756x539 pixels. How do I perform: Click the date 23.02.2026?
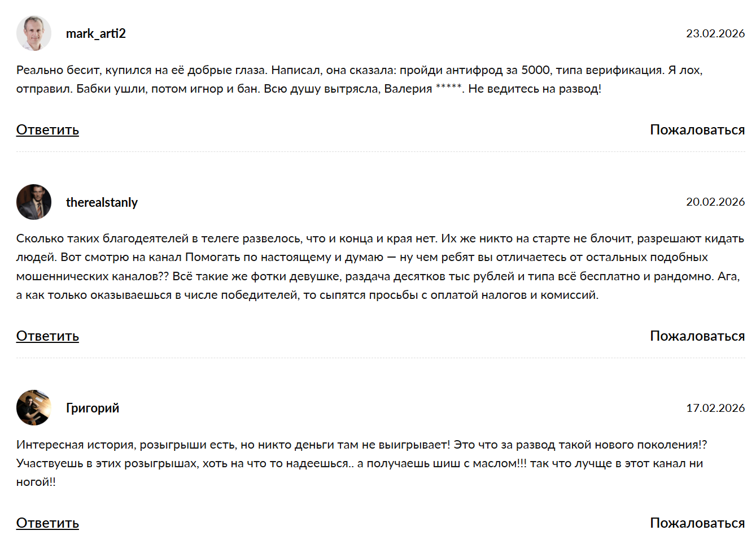coord(715,33)
